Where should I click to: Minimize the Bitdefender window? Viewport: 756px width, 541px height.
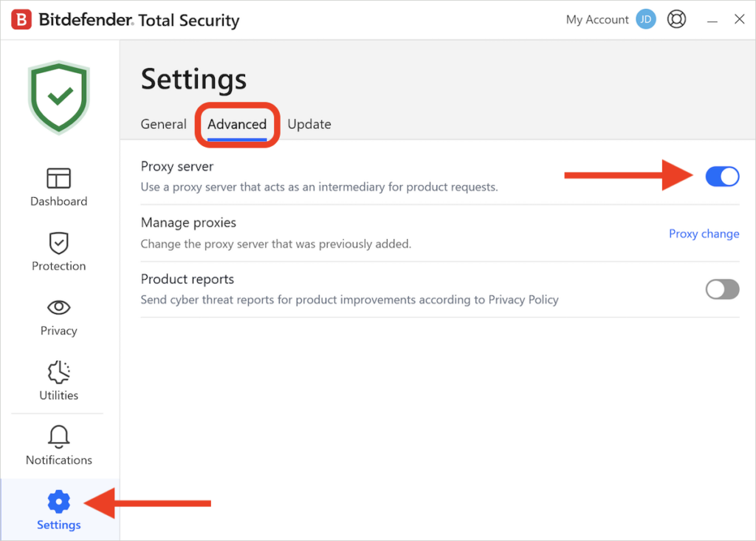712,19
